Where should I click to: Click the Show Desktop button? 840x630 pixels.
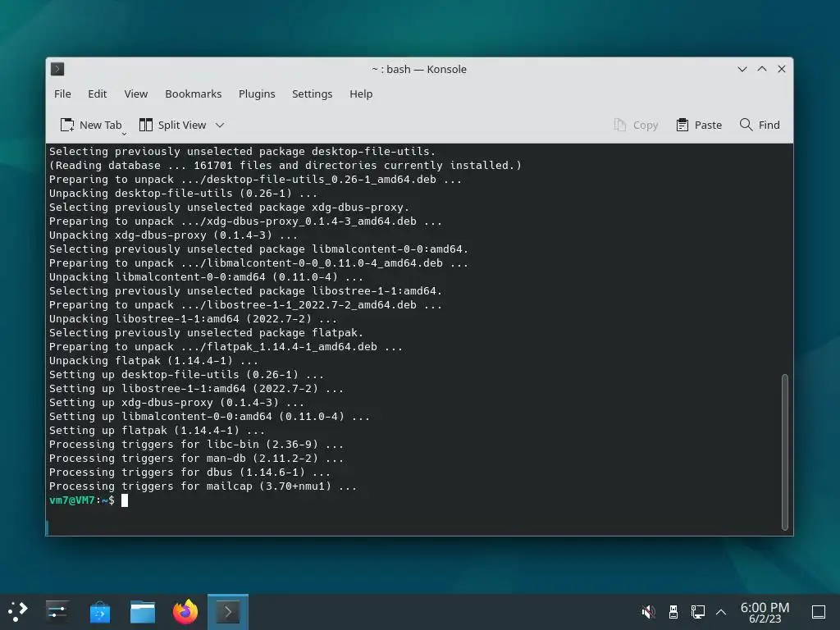click(819, 612)
